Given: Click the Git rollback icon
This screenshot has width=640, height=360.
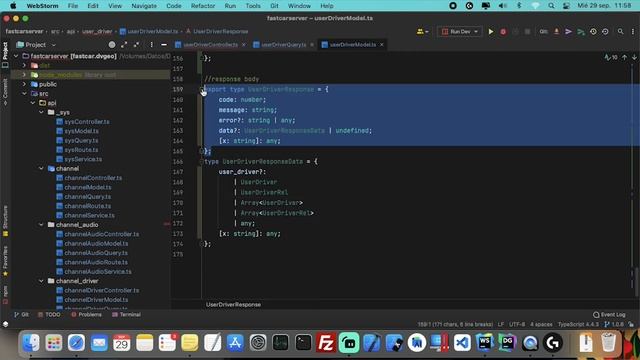Looking at the screenshot, I should pyautogui.click(x=605, y=31).
